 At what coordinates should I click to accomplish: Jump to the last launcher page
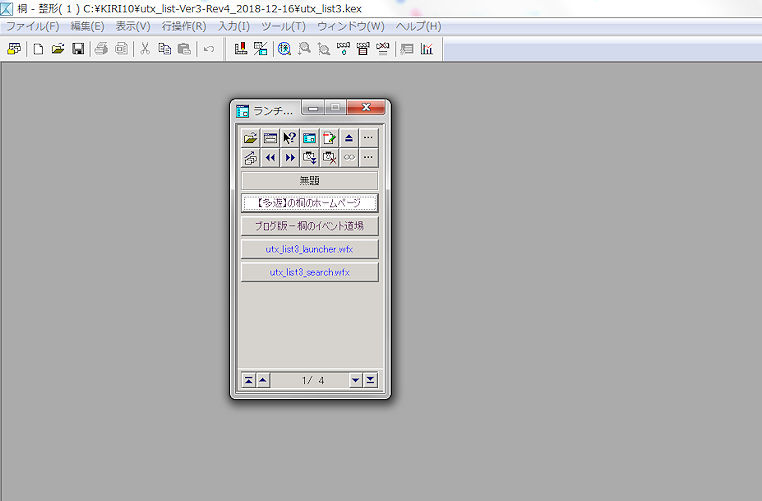pos(370,380)
